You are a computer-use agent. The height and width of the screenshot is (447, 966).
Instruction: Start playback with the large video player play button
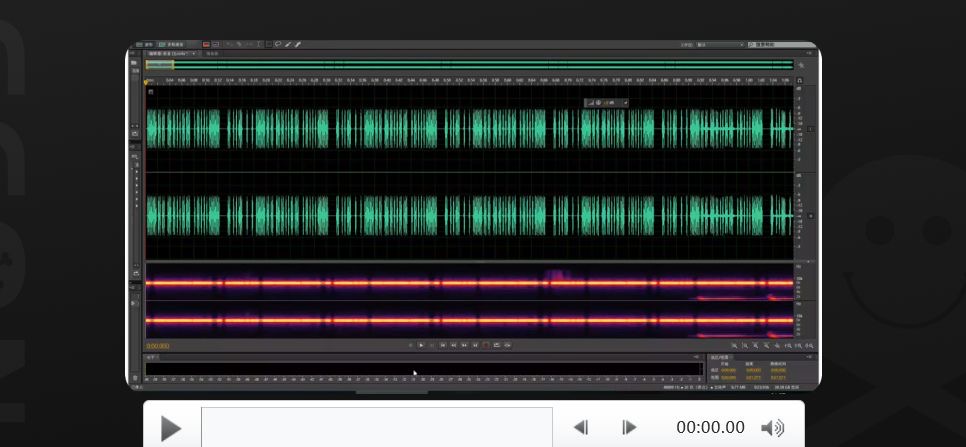click(170, 428)
